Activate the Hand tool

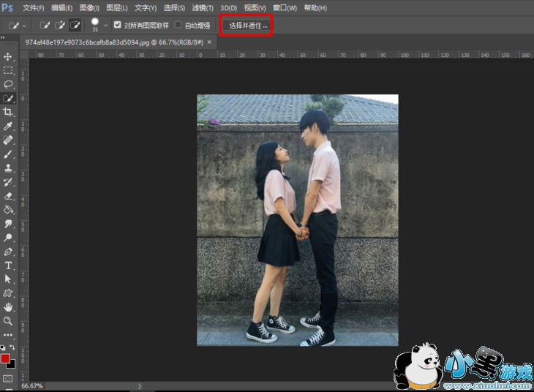(8, 306)
